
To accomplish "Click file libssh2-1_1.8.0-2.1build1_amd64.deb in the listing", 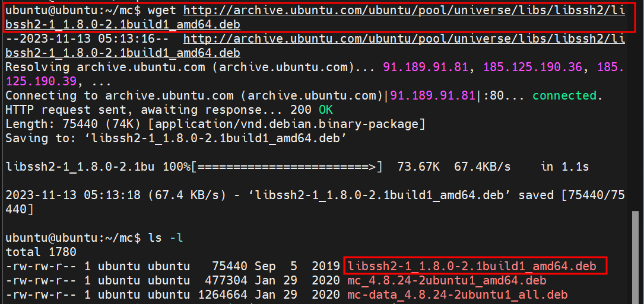I will 472,266.
